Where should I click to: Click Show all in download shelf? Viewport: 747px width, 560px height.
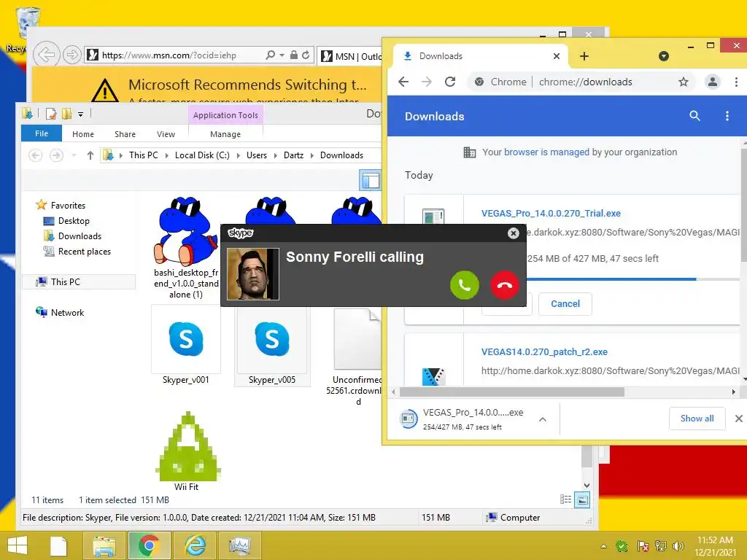click(x=697, y=419)
